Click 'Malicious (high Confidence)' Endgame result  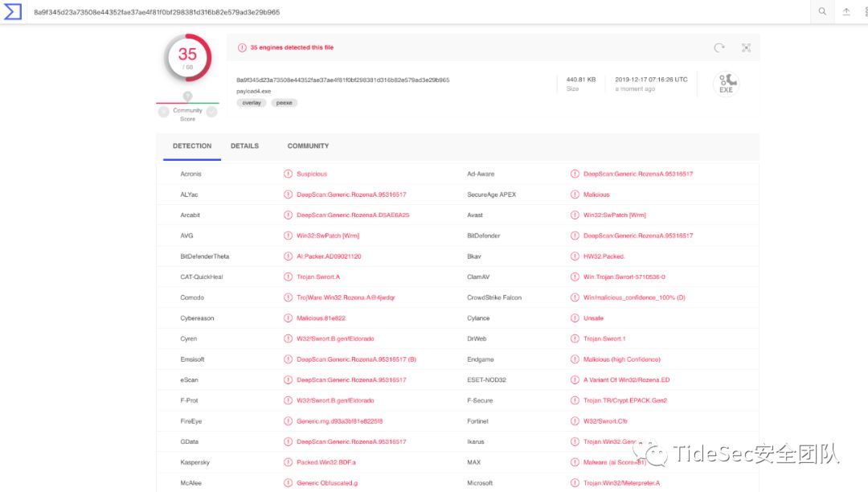point(621,359)
